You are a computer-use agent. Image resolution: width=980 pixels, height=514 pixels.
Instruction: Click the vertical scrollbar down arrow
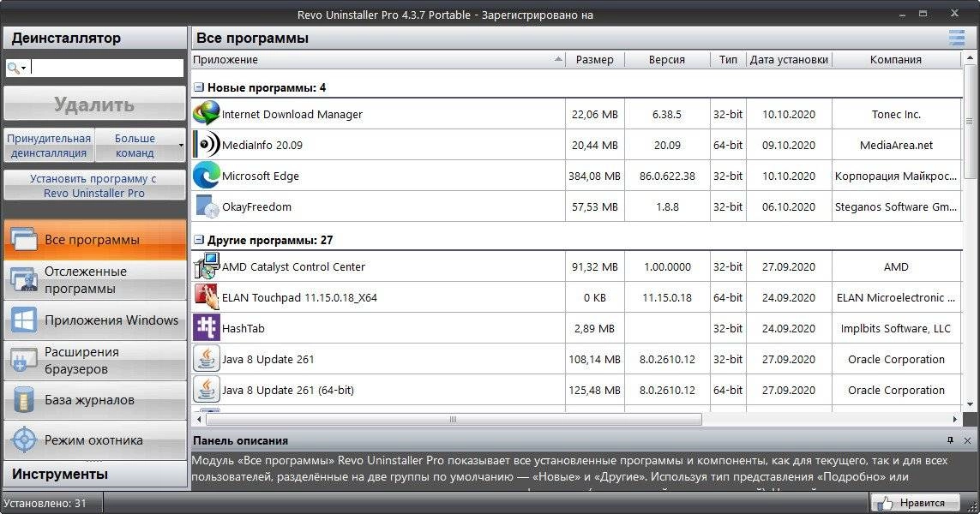click(970, 404)
